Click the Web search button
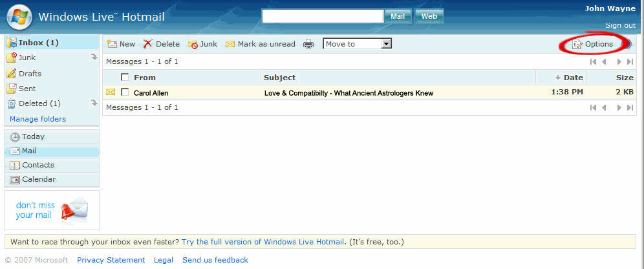The width and height of the screenshot is (644, 269). click(x=429, y=16)
